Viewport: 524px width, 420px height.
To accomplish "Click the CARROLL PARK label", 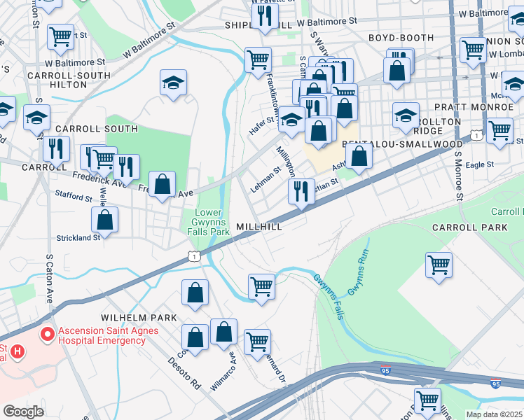I will click(470, 227).
